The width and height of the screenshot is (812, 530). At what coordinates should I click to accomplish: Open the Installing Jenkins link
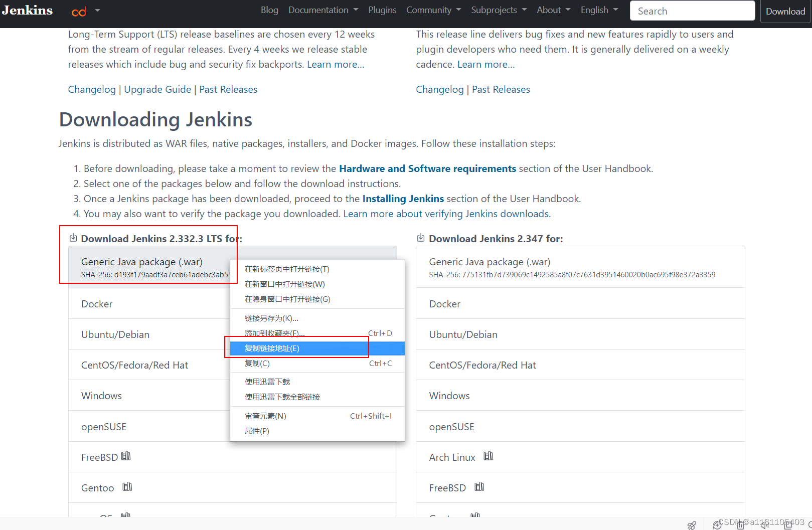403,199
